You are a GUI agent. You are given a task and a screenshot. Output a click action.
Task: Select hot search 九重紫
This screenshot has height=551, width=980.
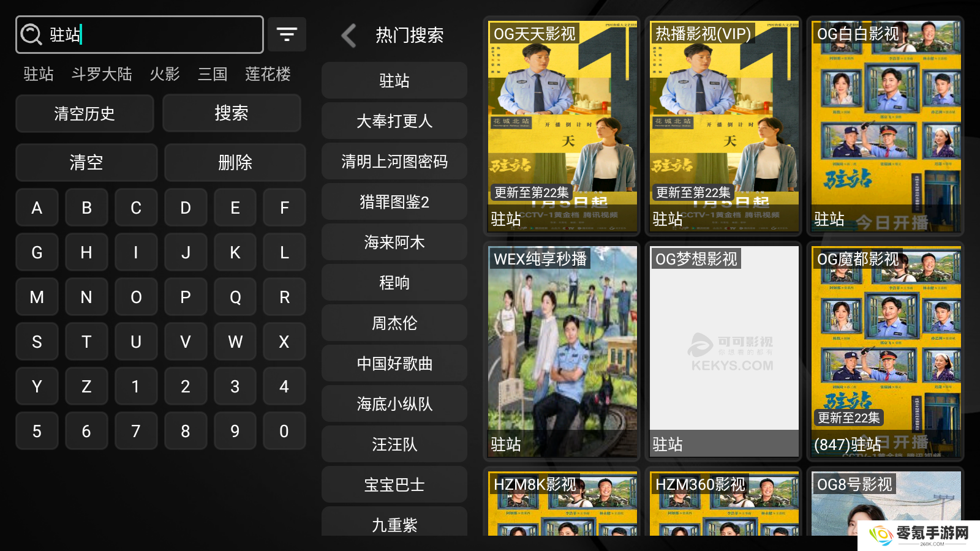point(394,522)
